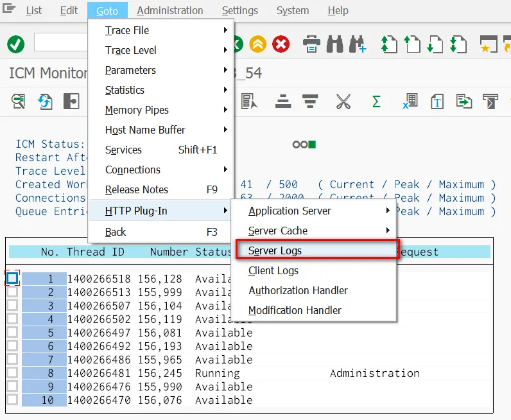Viewport: 511px width, 420px height.
Task: Select Client Logs menu entry
Action: point(315,270)
